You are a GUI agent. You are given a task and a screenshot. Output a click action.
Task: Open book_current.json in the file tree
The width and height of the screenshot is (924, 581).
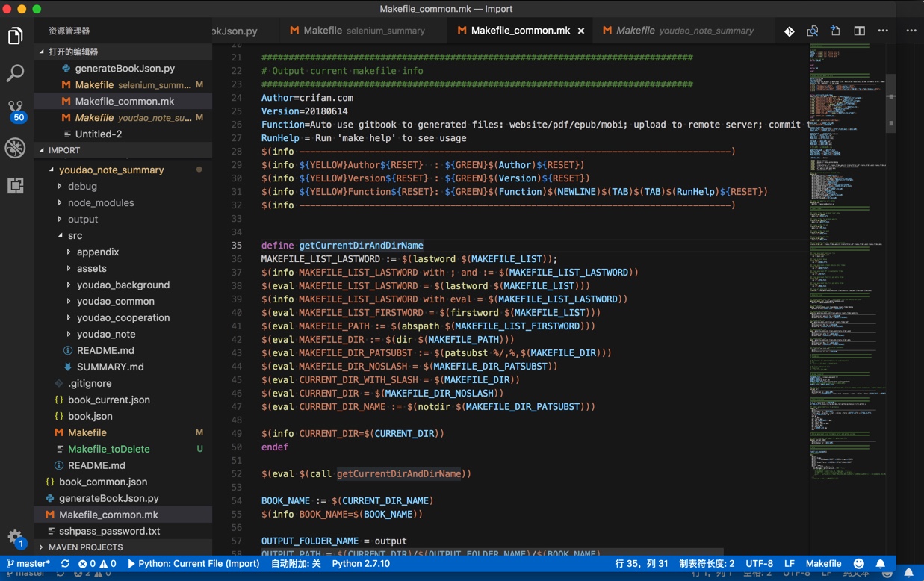pos(108,400)
